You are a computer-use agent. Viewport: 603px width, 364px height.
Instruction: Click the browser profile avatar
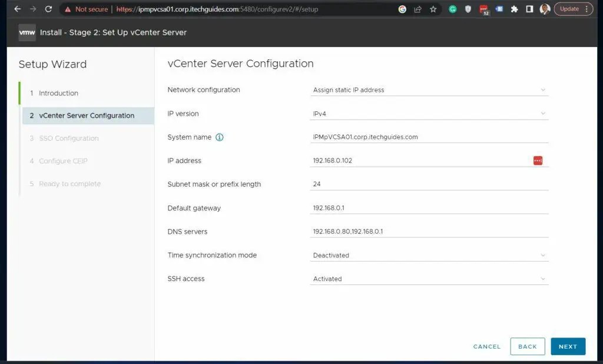click(x=544, y=9)
